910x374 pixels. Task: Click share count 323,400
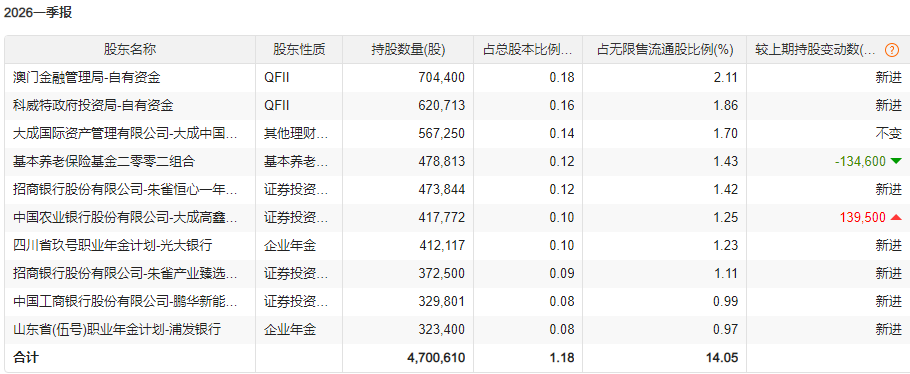[442, 329]
